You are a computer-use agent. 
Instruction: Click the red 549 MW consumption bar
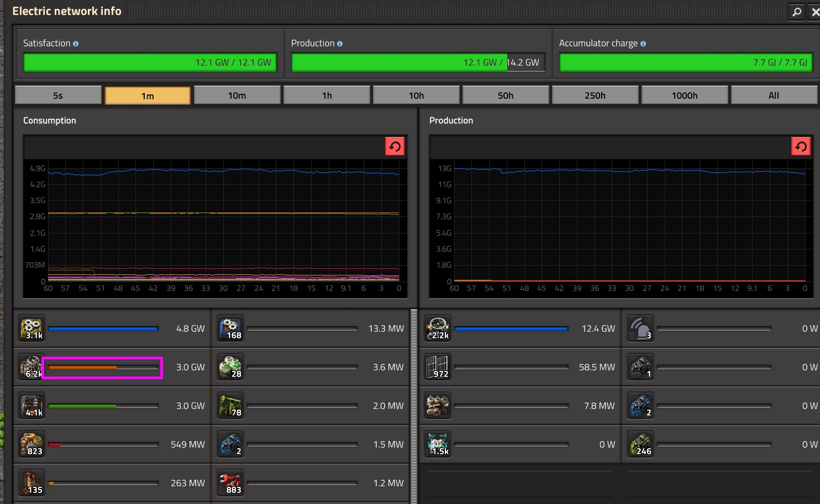[103, 444]
